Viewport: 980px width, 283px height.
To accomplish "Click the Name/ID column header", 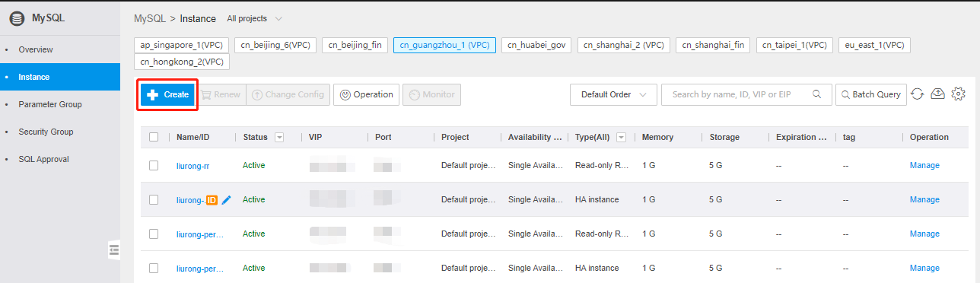I will [x=192, y=137].
